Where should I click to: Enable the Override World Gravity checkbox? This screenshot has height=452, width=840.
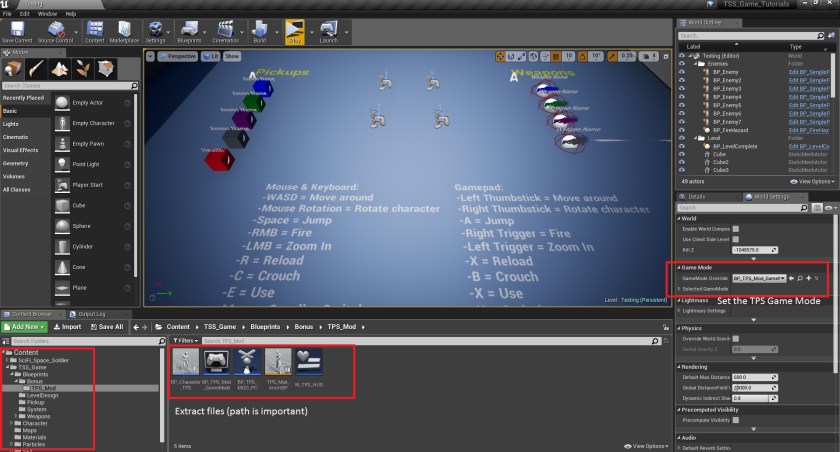(x=735, y=339)
